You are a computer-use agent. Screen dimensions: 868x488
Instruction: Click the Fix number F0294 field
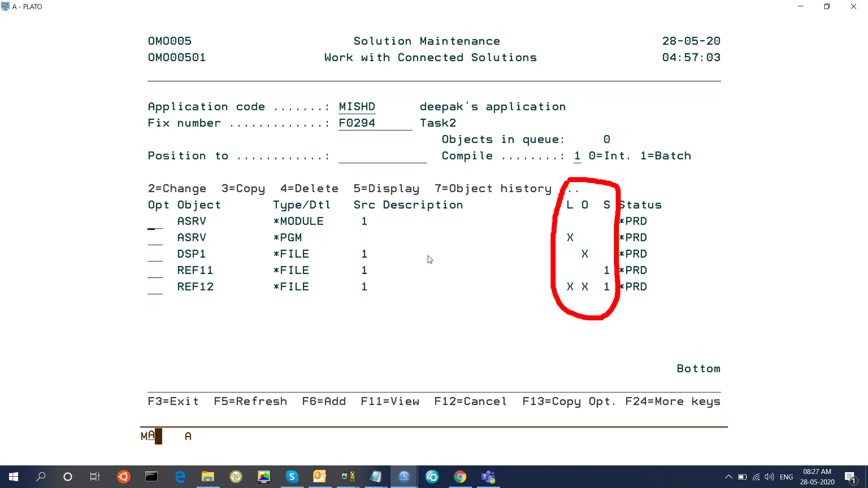tap(375, 123)
